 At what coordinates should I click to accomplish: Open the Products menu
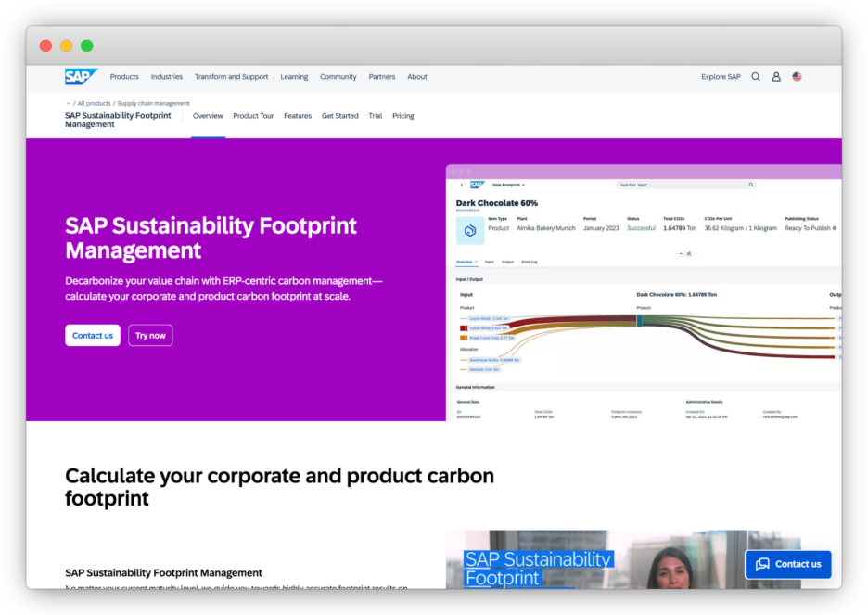click(x=124, y=77)
